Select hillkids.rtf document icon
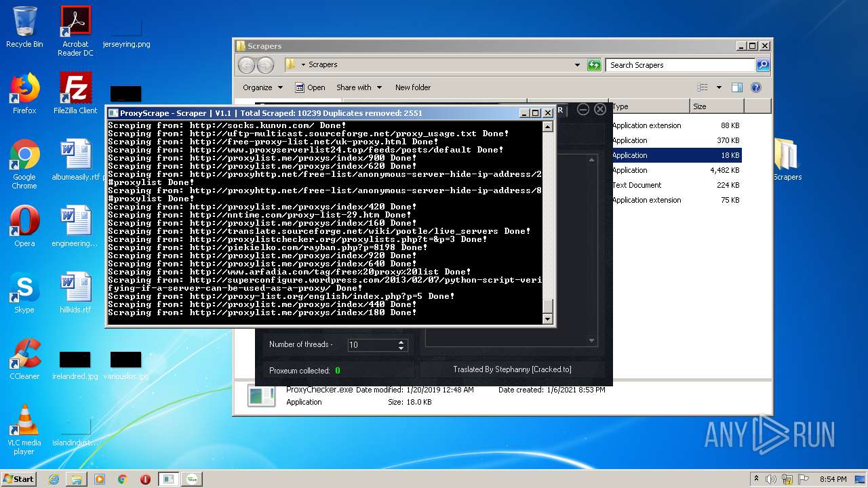The height and width of the screenshot is (488, 868). point(75,293)
